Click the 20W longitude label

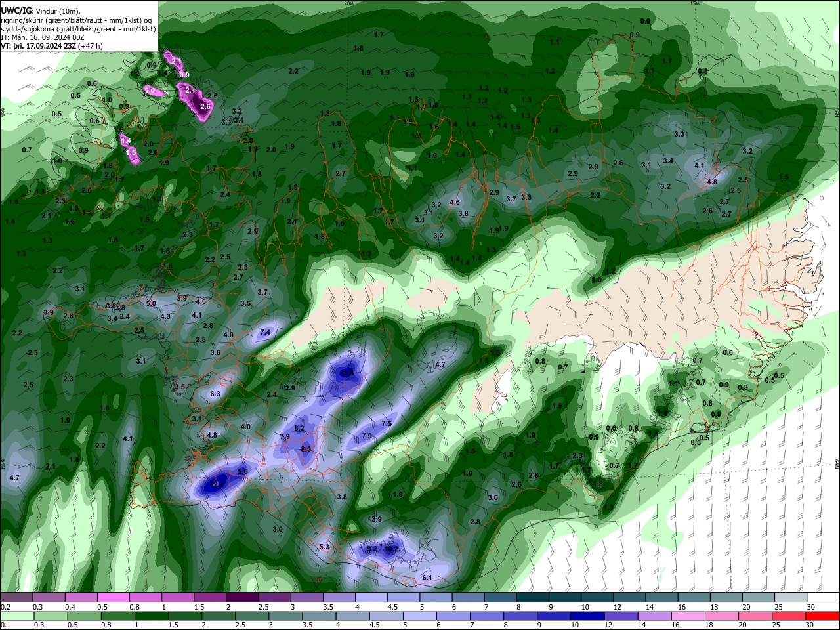coord(349,3)
